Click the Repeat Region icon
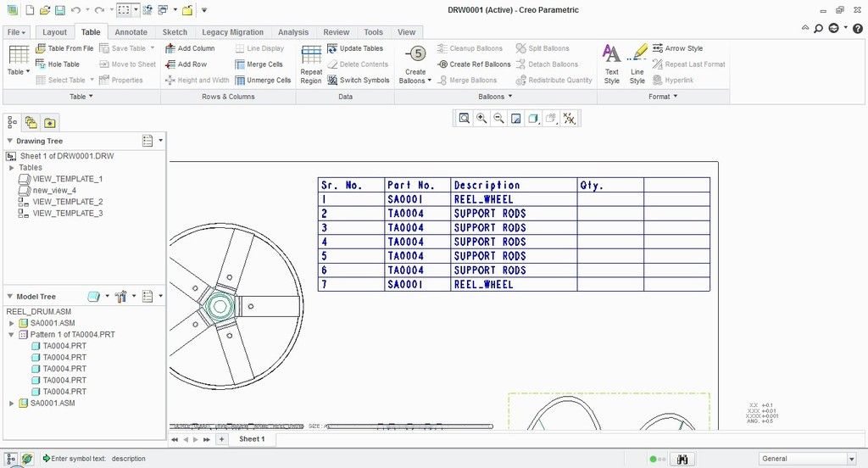Viewport: 868px width, 468px height. tap(311, 55)
